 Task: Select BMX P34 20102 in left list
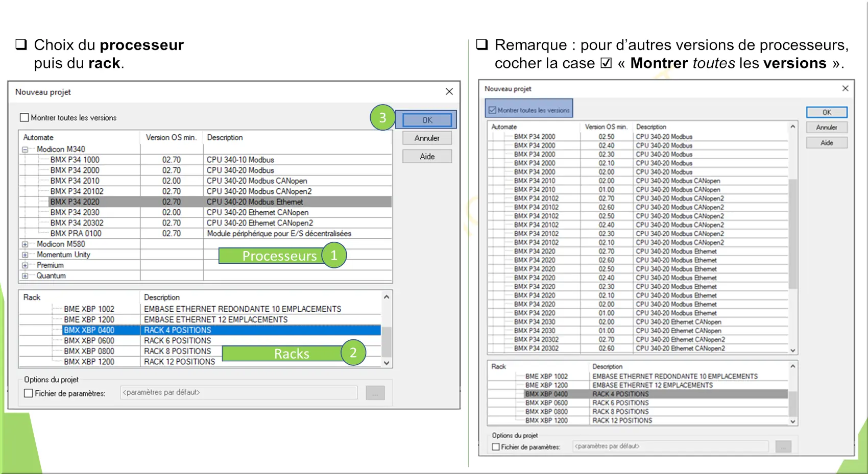(x=77, y=191)
